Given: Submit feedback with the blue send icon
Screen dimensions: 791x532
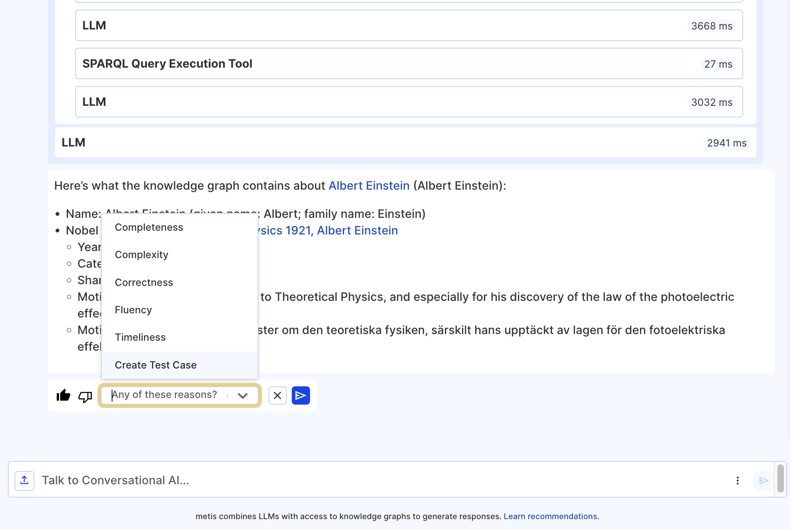Looking at the screenshot, I should coord(301,395).
